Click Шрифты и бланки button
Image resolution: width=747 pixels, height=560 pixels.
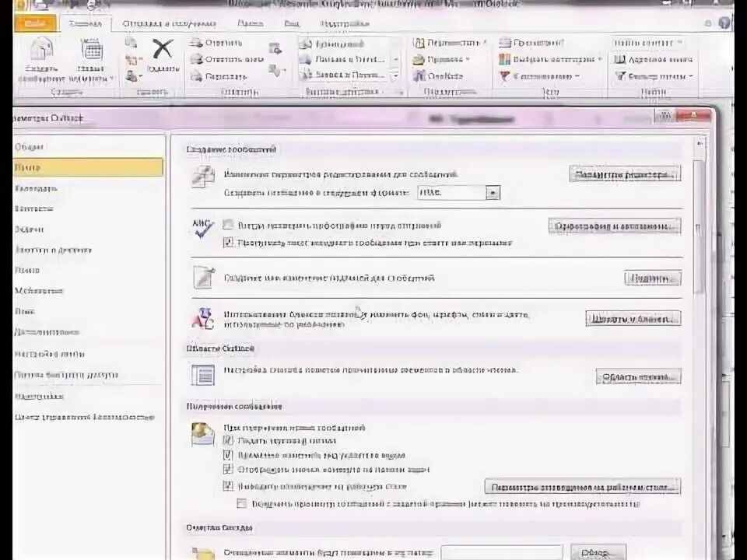tap(633, 318)
